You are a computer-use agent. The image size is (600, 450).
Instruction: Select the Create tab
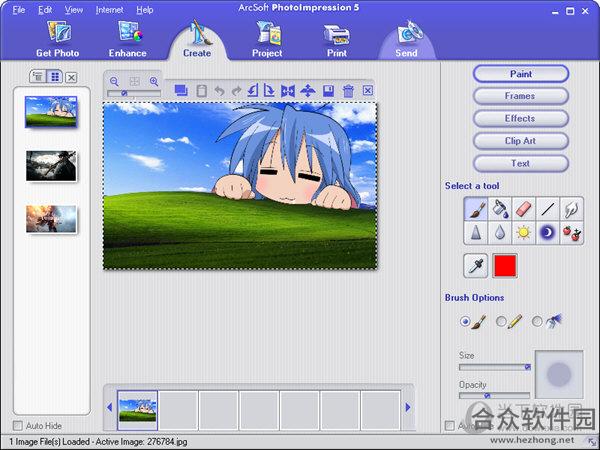point(197,40)
